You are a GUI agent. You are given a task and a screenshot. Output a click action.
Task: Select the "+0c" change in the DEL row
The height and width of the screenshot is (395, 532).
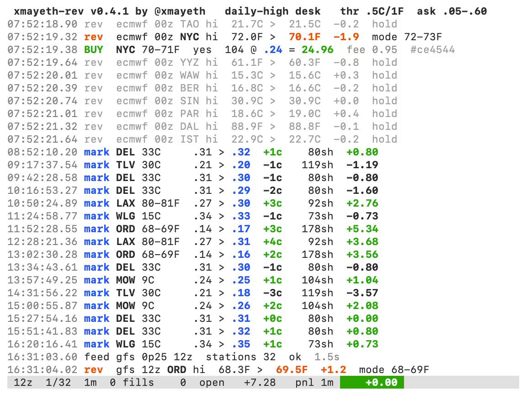pyautogui.click(x=273, y=319)
